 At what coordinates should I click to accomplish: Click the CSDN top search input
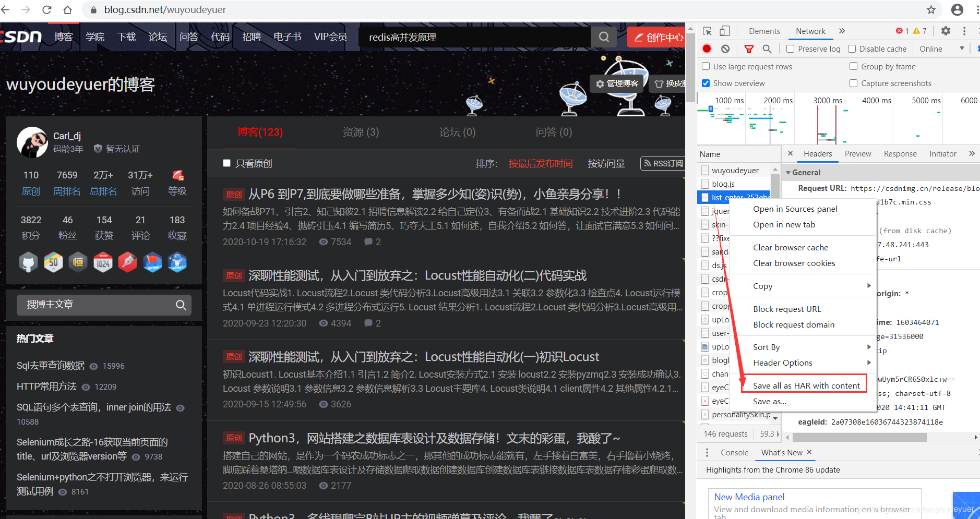point(475,37)
